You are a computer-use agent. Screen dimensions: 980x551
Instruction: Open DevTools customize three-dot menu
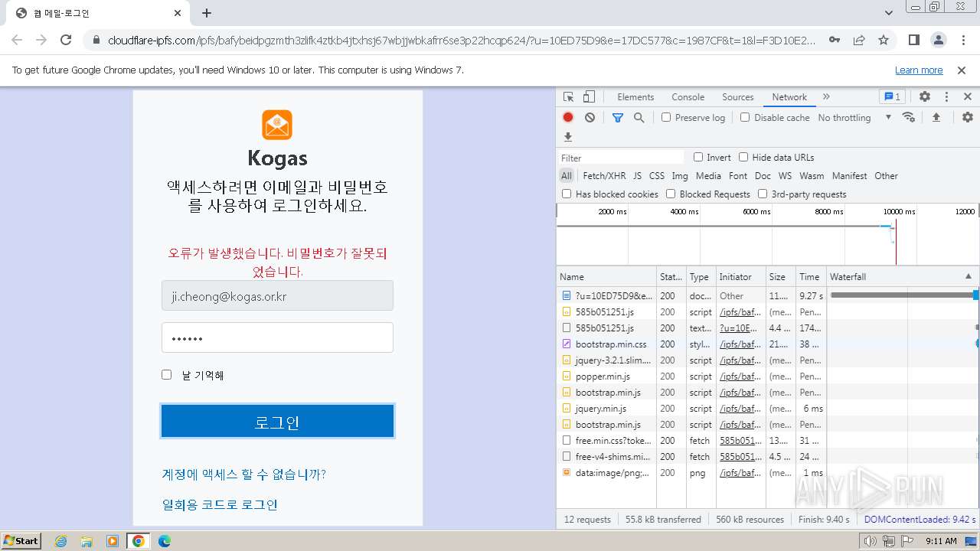[x=946, y=97]
